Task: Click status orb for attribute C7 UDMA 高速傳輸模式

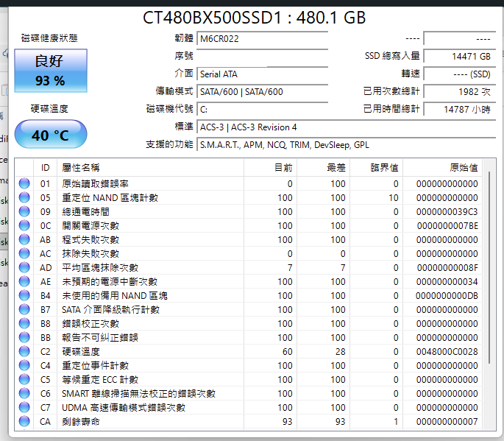Action: tap(24, 408)
